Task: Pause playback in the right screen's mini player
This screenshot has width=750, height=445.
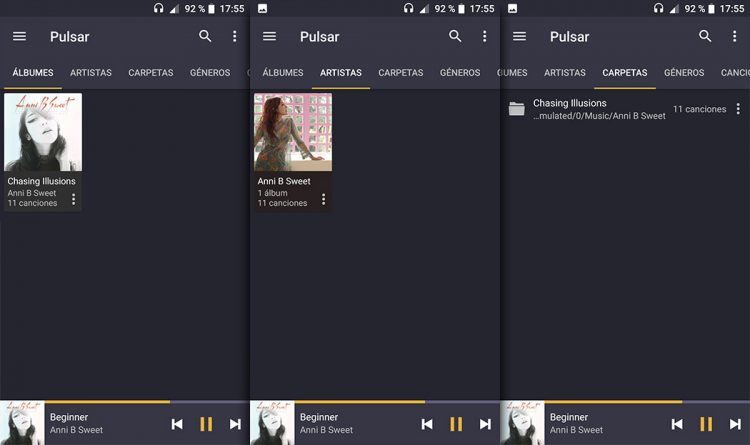Action: tap(706, 424)
